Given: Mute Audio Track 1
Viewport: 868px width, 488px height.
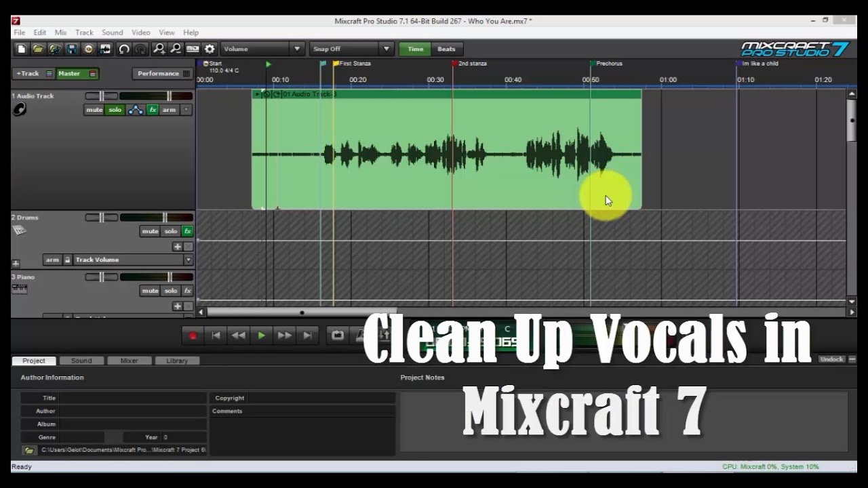Looking at the screenshot, I should [94, 110].
